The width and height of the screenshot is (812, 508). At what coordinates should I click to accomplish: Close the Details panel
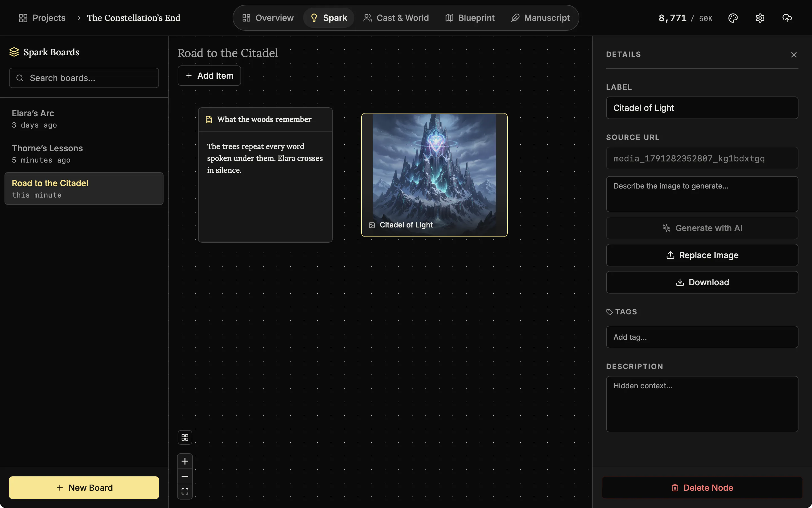point(794,54)
